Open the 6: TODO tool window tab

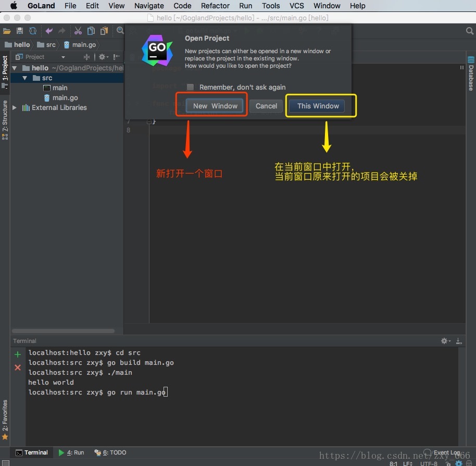pos(110,452)
